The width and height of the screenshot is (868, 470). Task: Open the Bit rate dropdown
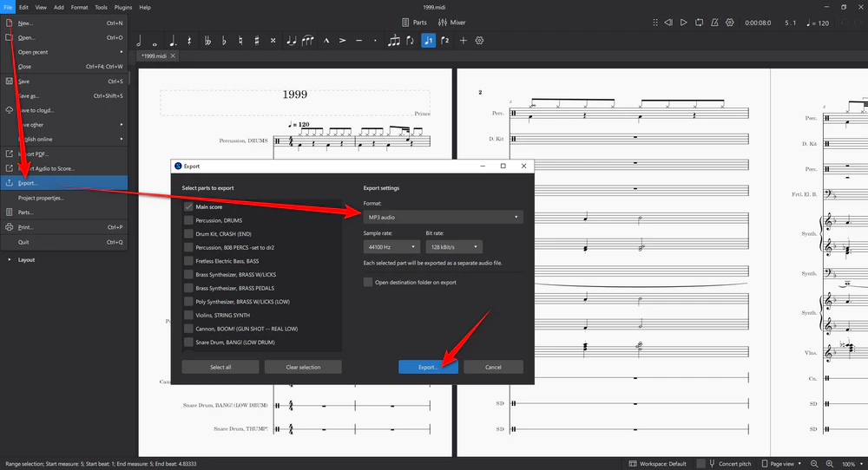click(x=454, y=246)
